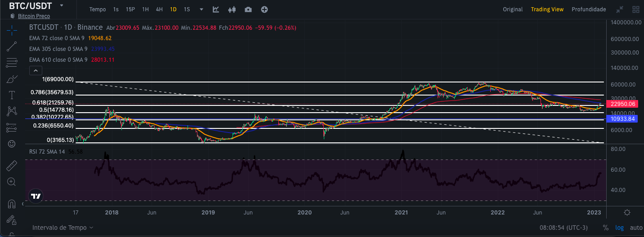Open the multi-chart grid layout icon
This screenshot has height=237, width=644.
[x=636, y=9]
